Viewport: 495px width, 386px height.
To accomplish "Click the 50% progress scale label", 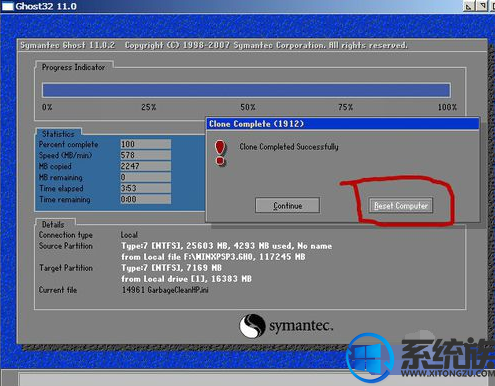I will click(x=248, y=107).
